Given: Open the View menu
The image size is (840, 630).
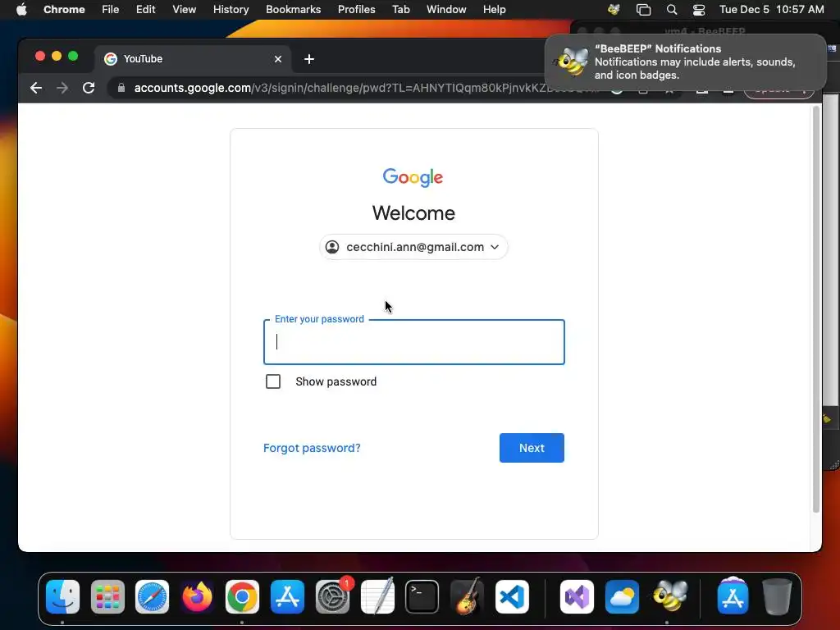Looking at the screenshot, I should point(185,9).
